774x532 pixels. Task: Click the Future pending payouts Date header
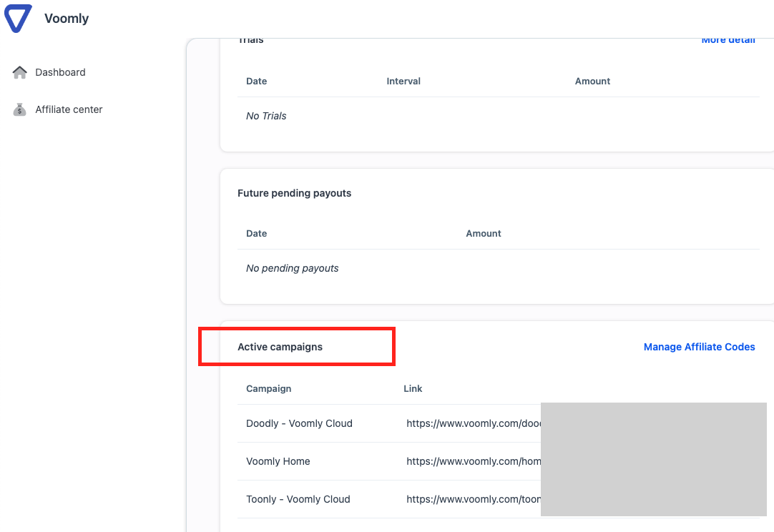coord(256,234)
